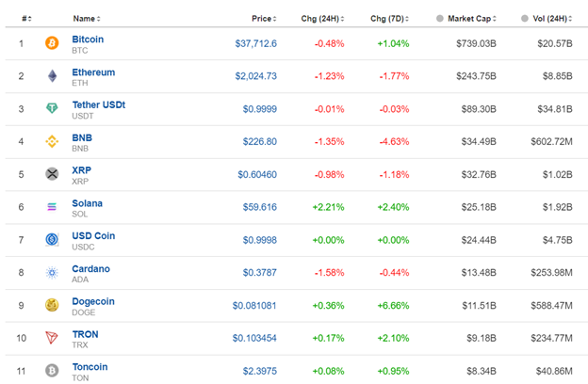This screenshot has width=588, height=384.
Task: Toggle the Market Cap column circle indicator
Action: point(440,19)
